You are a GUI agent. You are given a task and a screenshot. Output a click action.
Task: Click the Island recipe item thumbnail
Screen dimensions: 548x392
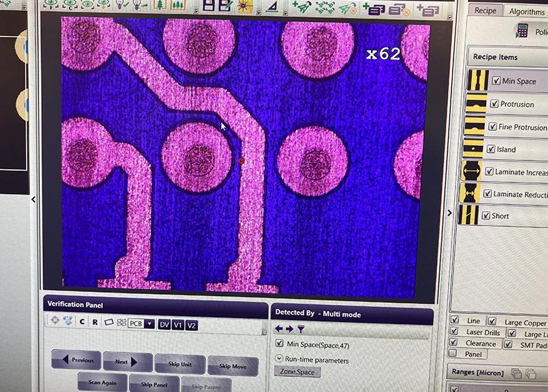[x=473, y=148]
